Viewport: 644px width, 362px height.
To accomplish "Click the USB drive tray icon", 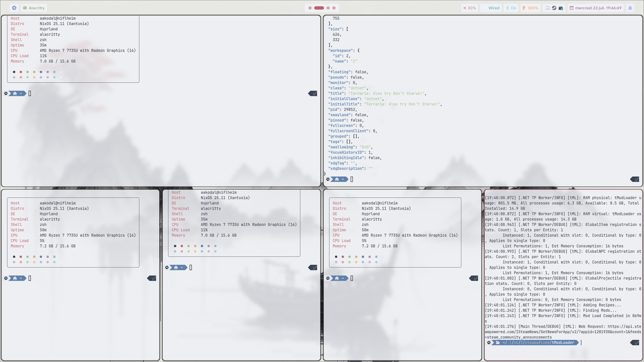I will coord(561,8).
